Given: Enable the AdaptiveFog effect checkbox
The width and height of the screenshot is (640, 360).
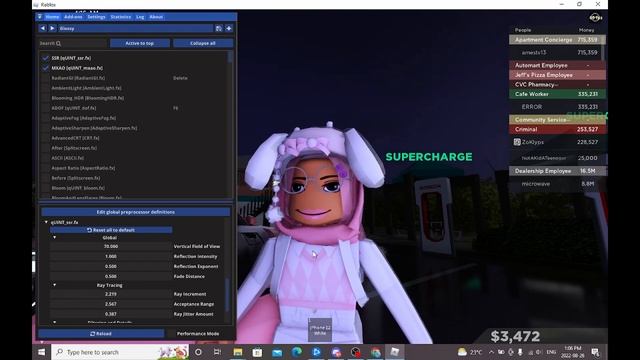Looking at the screenshot, I should (x=45, y=118).
